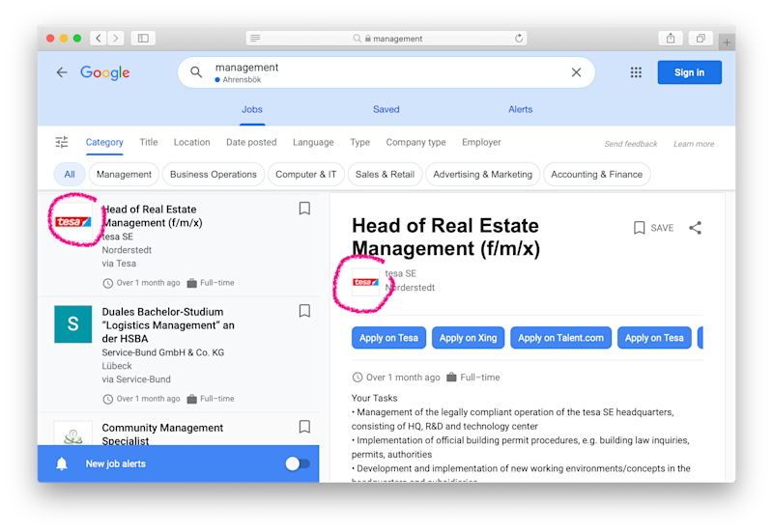Image resolution: width=773 pixels, height=532 pixels.
Task: Toggle the Safari sidebar button
Action: tap(143, 39)
